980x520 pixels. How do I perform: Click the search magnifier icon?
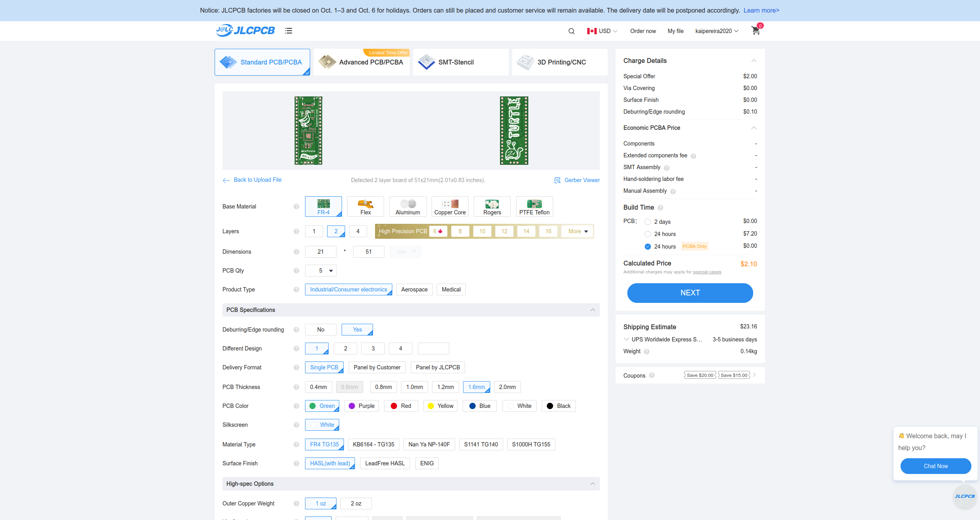pyautogui.click(x=571, y=31)
